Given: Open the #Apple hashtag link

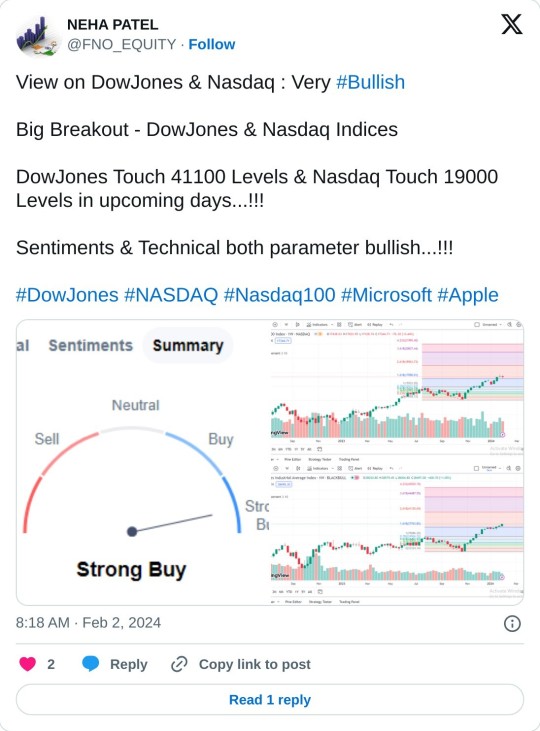Looking at the screenshot, I should tap(468, 295).
